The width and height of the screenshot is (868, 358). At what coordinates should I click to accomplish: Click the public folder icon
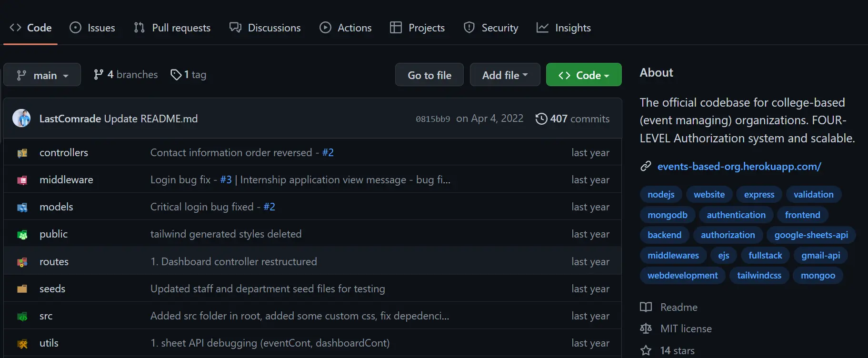coord(22,234)
